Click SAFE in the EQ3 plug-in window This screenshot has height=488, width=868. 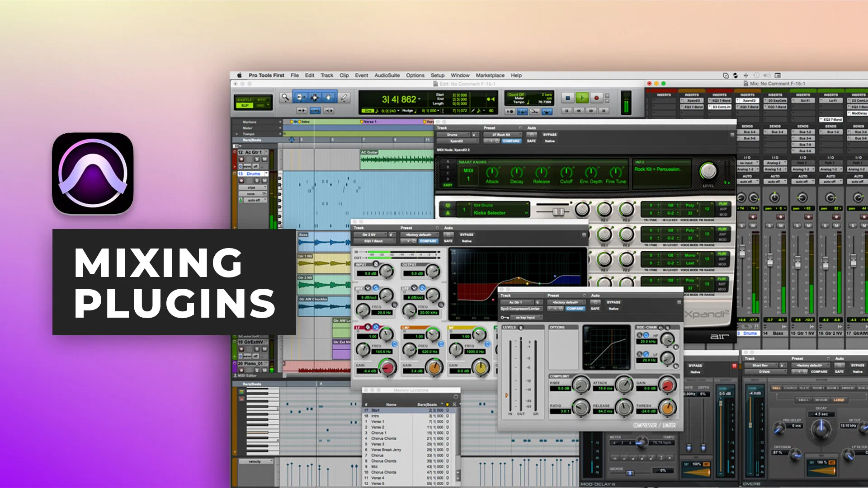point(448,241)
